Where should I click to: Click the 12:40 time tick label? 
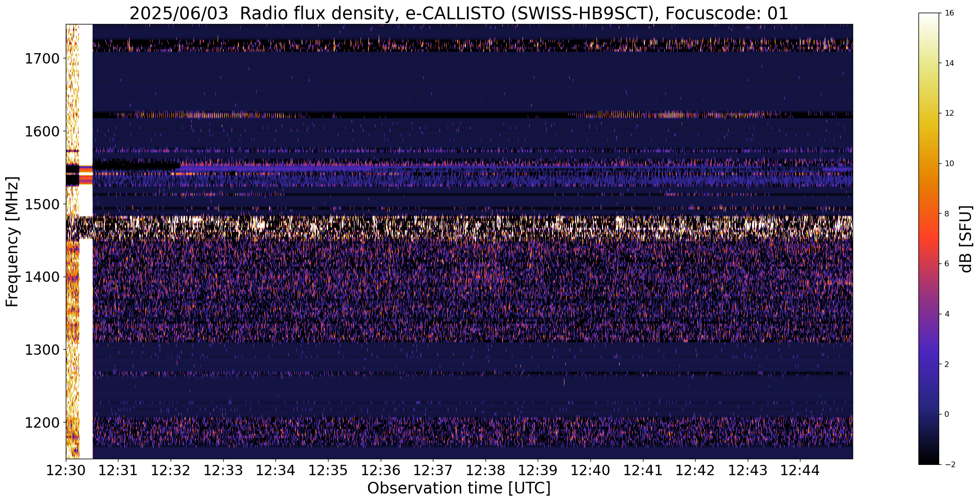pyautogui.click(x=590, y=470)
